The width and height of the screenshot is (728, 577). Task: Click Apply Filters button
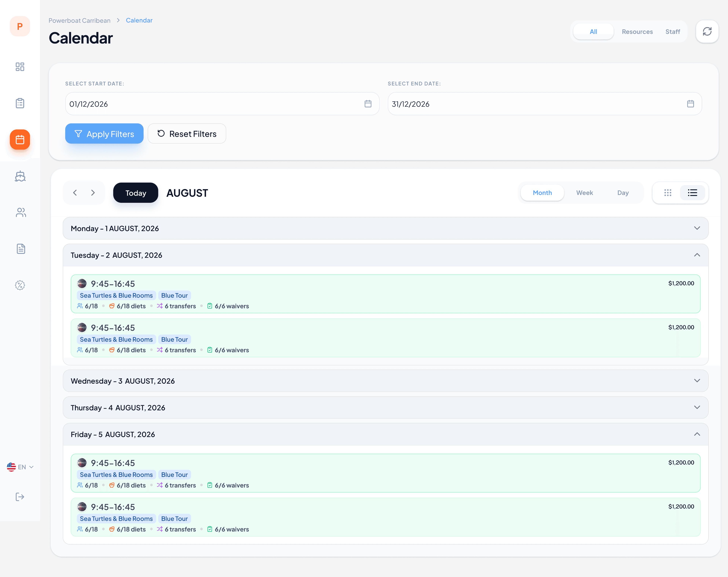tap(104, 133)
